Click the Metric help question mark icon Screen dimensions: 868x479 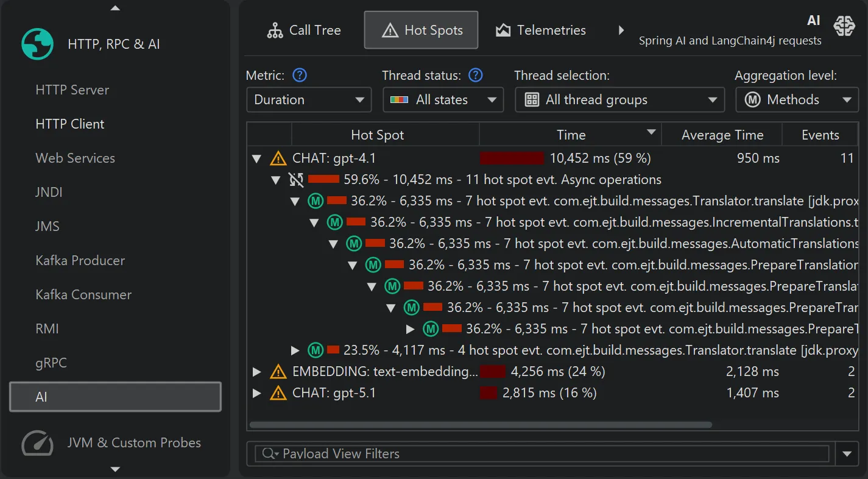[x=299, y=75]
